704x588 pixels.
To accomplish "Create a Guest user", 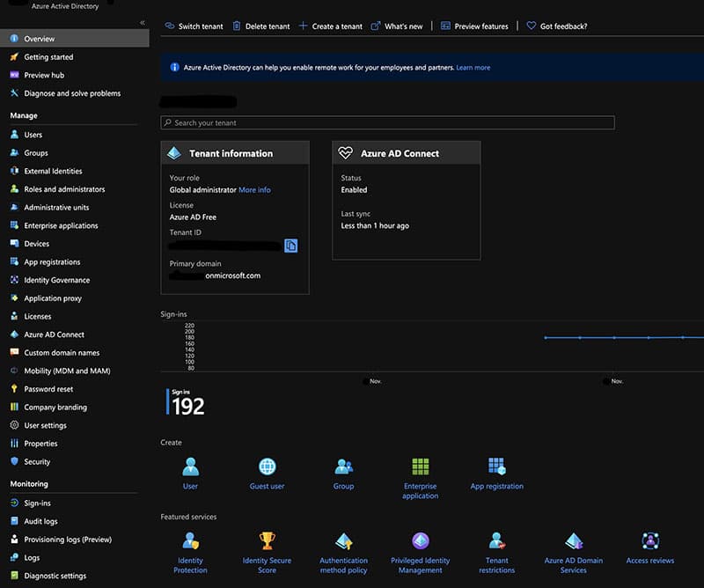I will click(268, 474).
